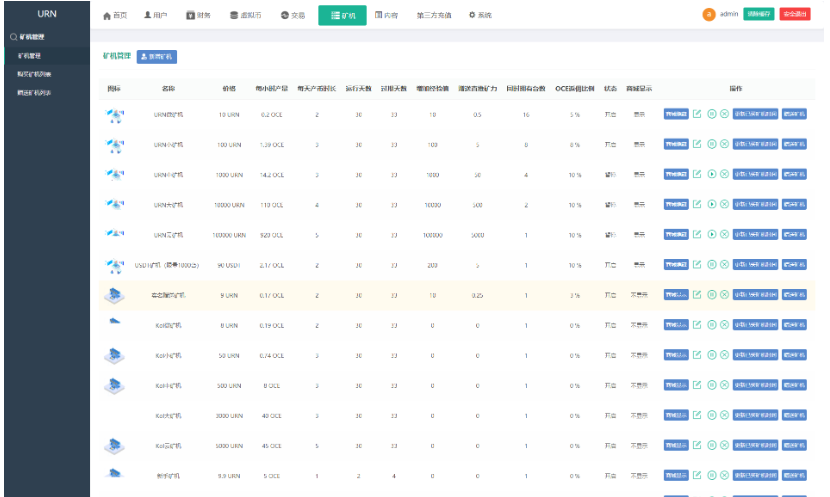Click the green clear cache button in the header

click(x=759, y=15)
